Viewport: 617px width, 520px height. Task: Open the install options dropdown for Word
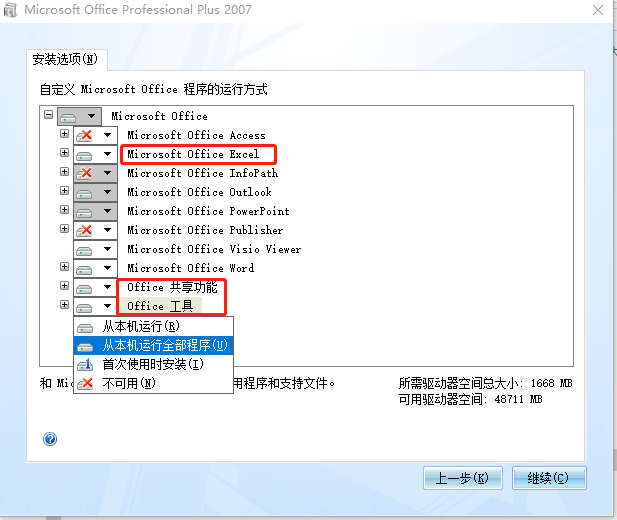coord(107,268)
